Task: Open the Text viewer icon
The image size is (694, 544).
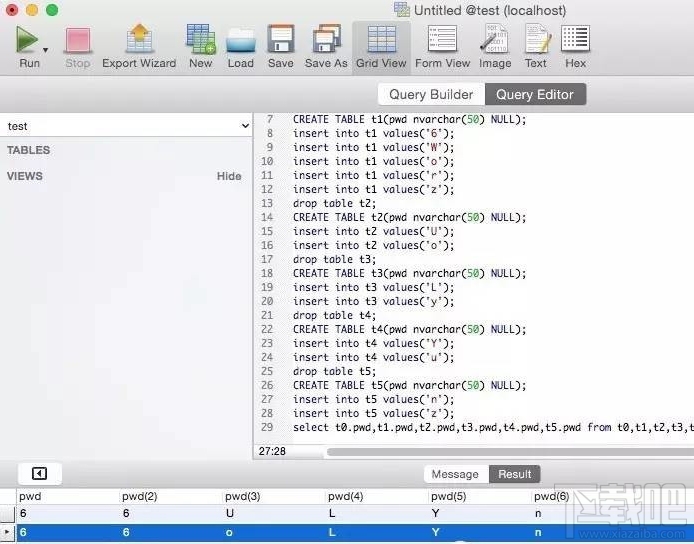Action: click(x=537, y=39)
